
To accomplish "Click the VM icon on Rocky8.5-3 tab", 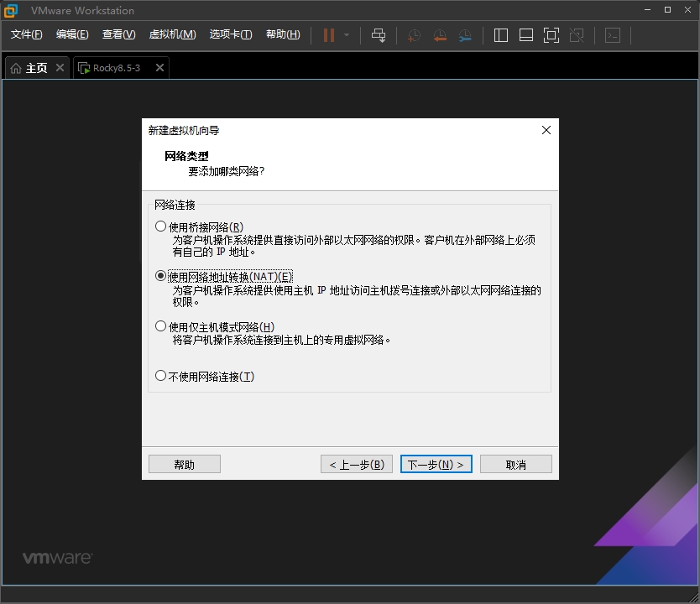I will point(84,68).
